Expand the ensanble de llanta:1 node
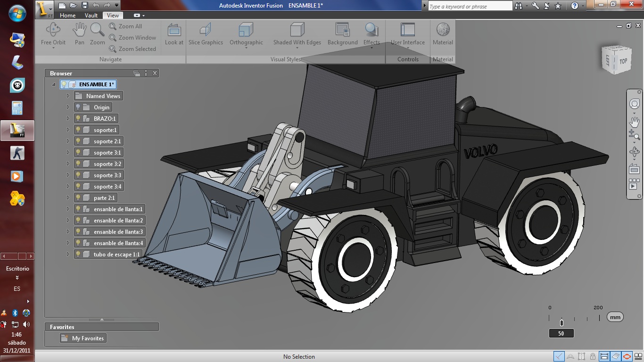644x362 pixels. [x=68, y=209]
